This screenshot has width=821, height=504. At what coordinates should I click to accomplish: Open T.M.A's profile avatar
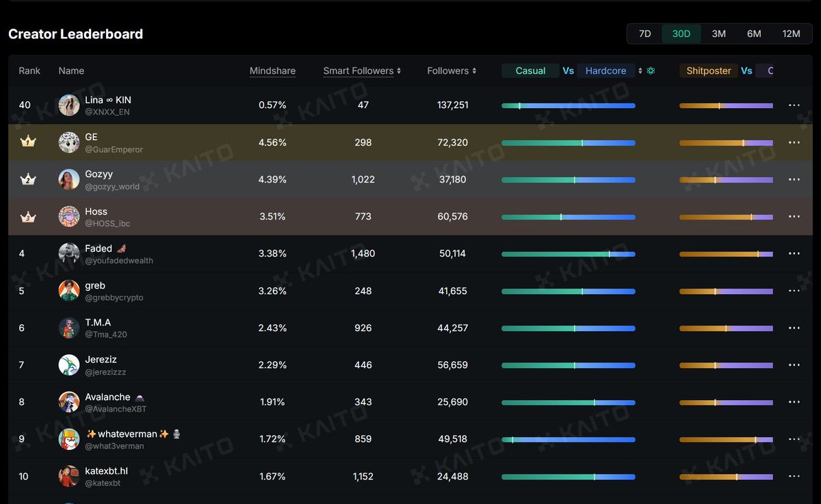[69, 328]
